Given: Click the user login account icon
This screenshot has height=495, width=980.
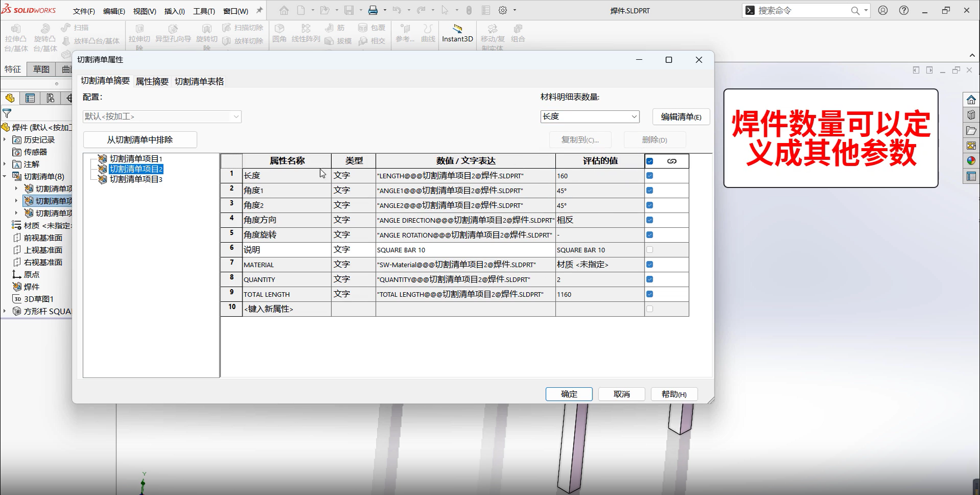Looking at the screenshot, I should click(883, 10).
